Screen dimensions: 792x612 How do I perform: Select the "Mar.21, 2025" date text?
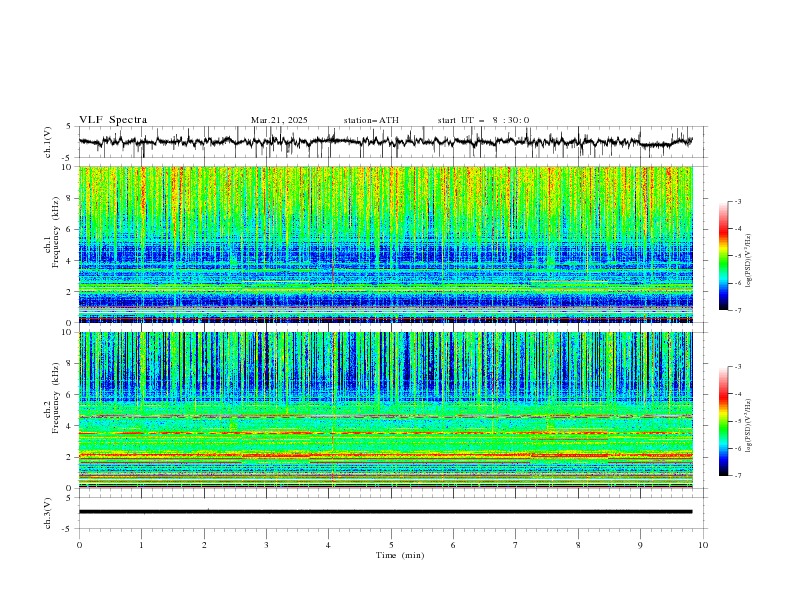[x=279, y=120]
